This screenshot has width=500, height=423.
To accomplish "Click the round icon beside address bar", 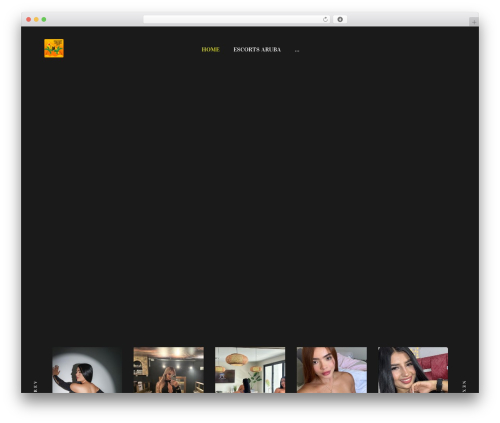I will pos(340,20).
